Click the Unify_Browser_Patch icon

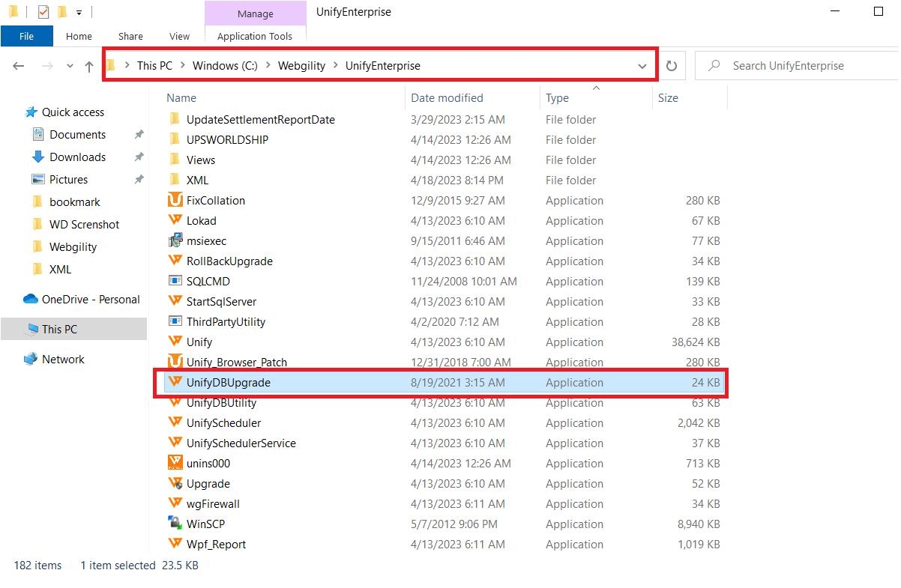pyautogui.click(x=175, y=362)
